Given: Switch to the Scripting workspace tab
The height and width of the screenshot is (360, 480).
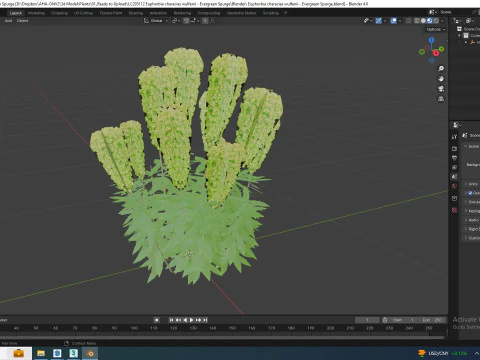Looking at the screenshot, I should [271, 13].
